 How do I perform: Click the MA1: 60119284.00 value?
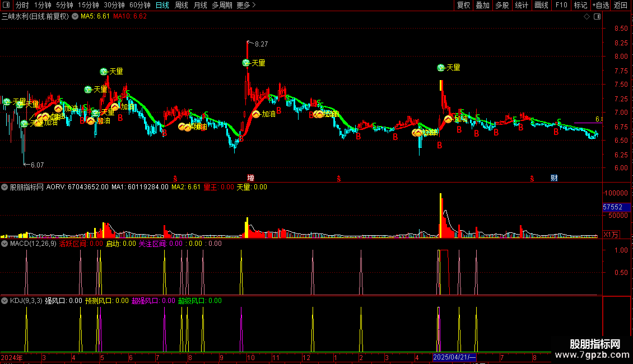point(139,187)
